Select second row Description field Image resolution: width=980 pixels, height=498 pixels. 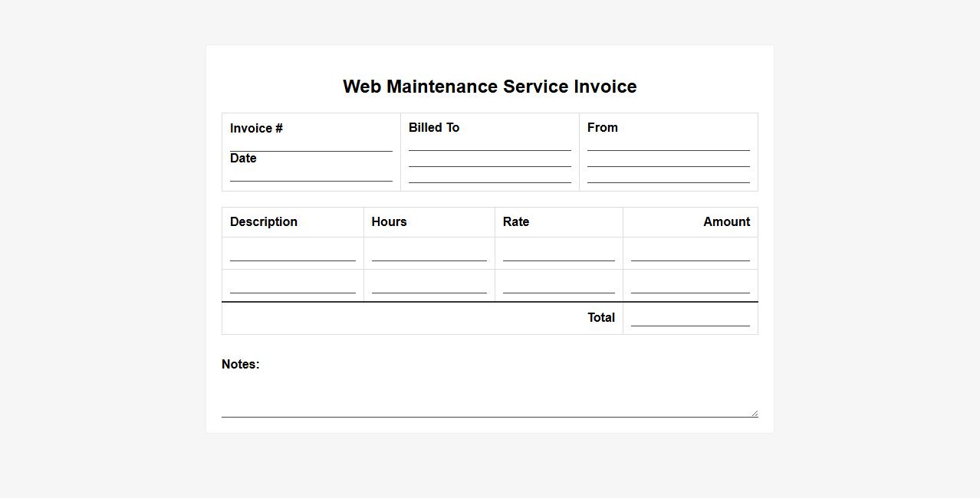pos(292,286)
